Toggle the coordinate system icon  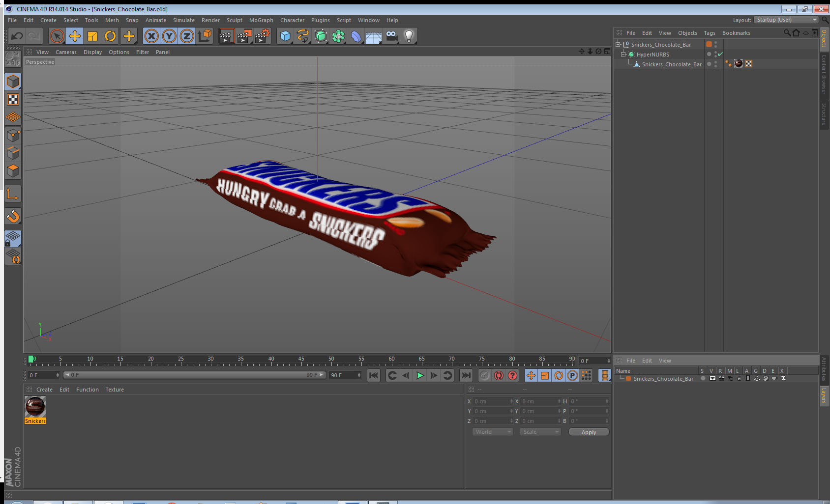tap(205, 36)
